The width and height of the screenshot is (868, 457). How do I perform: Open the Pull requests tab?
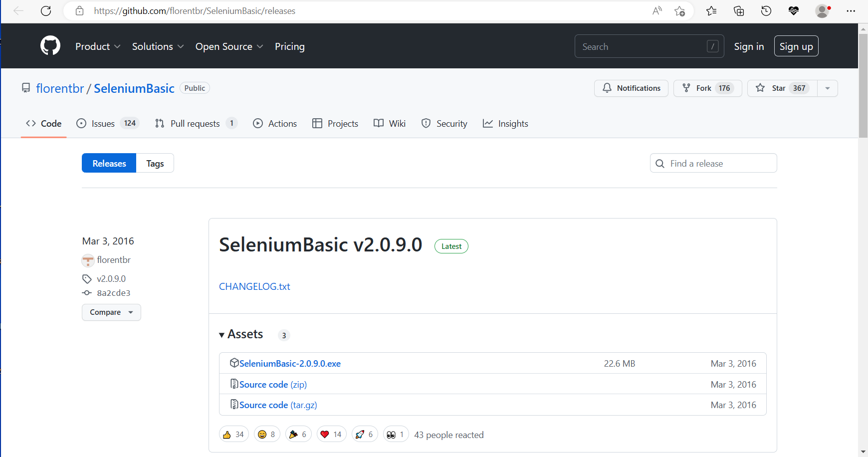tap(196, 123)
